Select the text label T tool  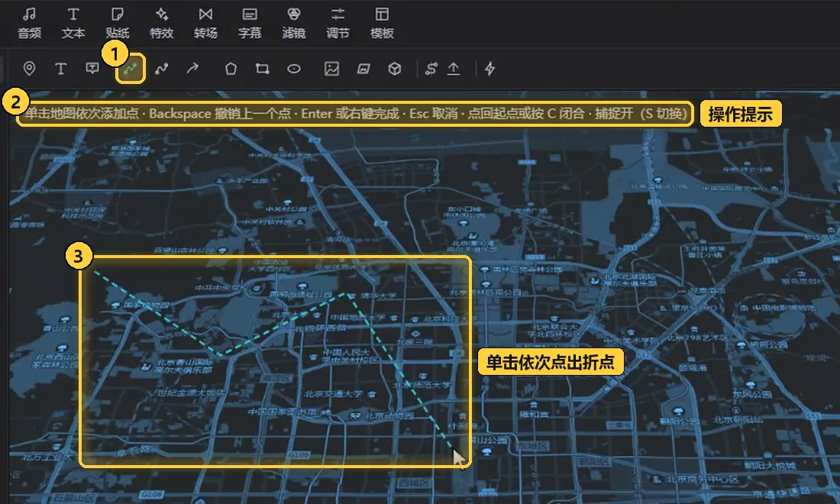click(60, 69)
